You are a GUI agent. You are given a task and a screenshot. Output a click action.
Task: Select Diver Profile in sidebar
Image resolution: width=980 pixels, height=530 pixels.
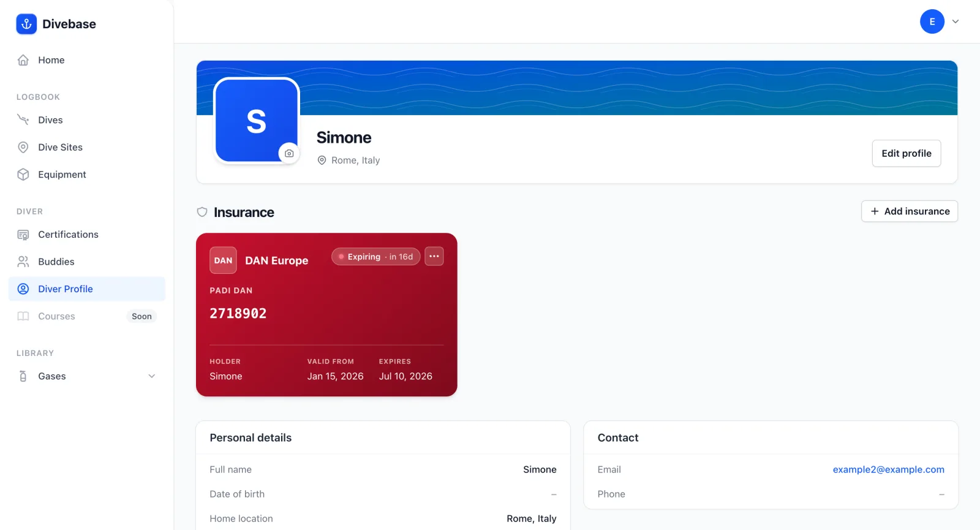click(87, 289)
